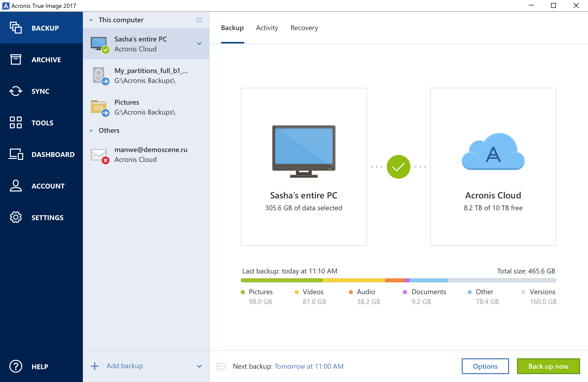Click the comment bubble icon near Next backup
588x382 pixels.
click(221, 366)
